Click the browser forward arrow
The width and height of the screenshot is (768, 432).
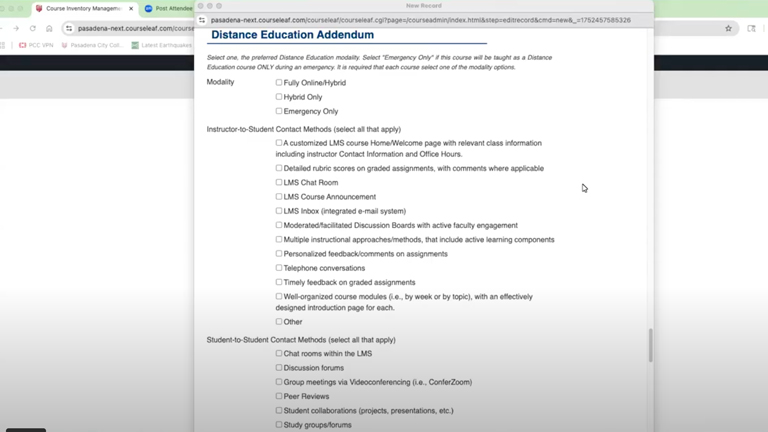click(16, 28)
